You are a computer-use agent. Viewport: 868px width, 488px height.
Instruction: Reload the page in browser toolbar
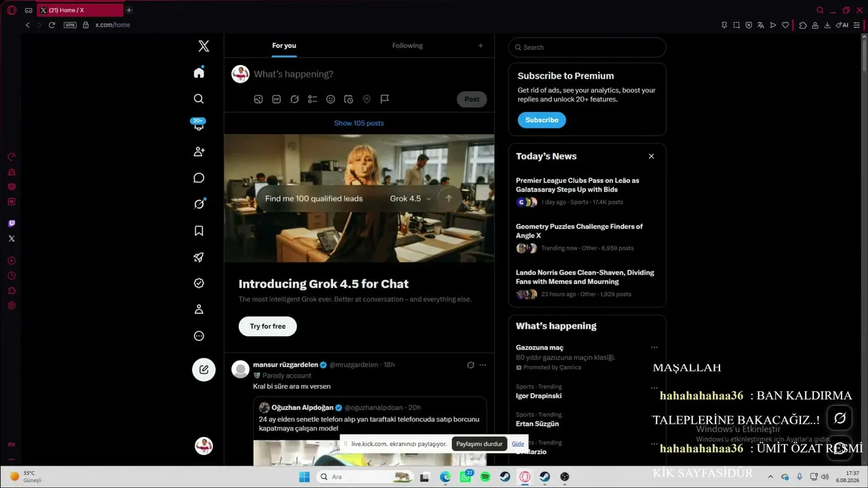point(52,25)
